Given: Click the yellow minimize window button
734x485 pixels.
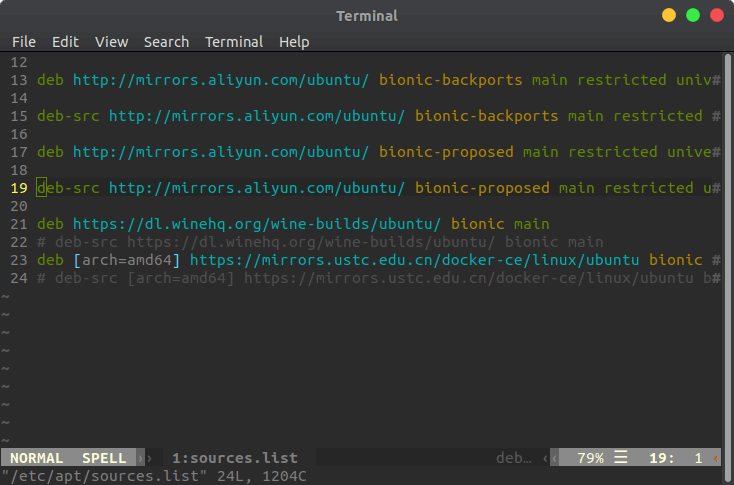Looking at the screenshot, I should point(668,15).
